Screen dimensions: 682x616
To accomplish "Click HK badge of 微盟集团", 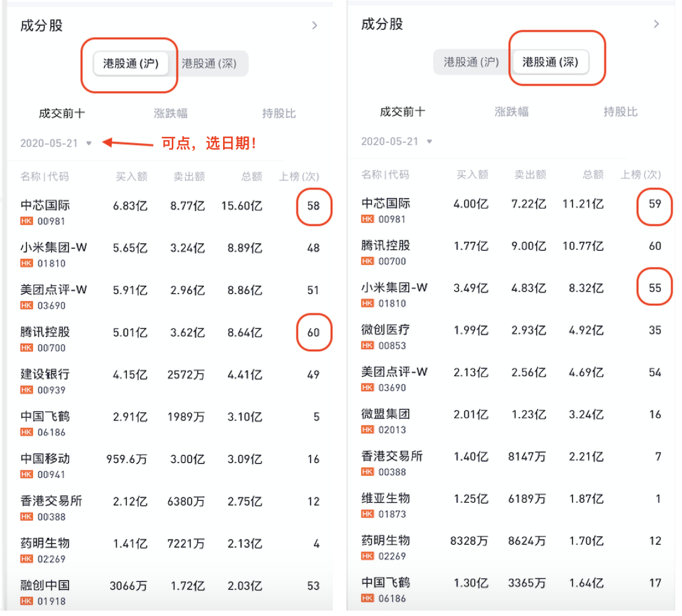I will pos(367,430).
